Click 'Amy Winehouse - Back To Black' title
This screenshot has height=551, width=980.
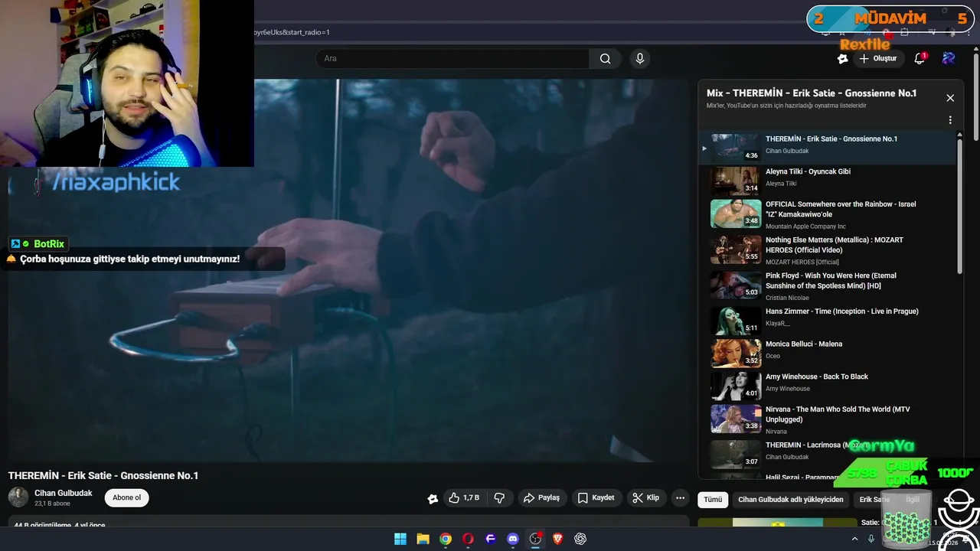pyautogui.click(x=817, y=377)
